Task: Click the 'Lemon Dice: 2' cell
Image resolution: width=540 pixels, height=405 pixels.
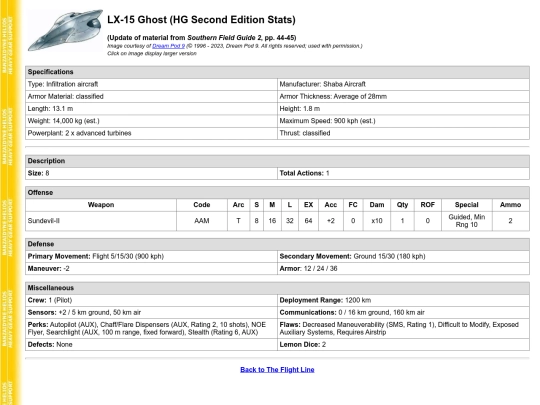Action: (403, 345)
